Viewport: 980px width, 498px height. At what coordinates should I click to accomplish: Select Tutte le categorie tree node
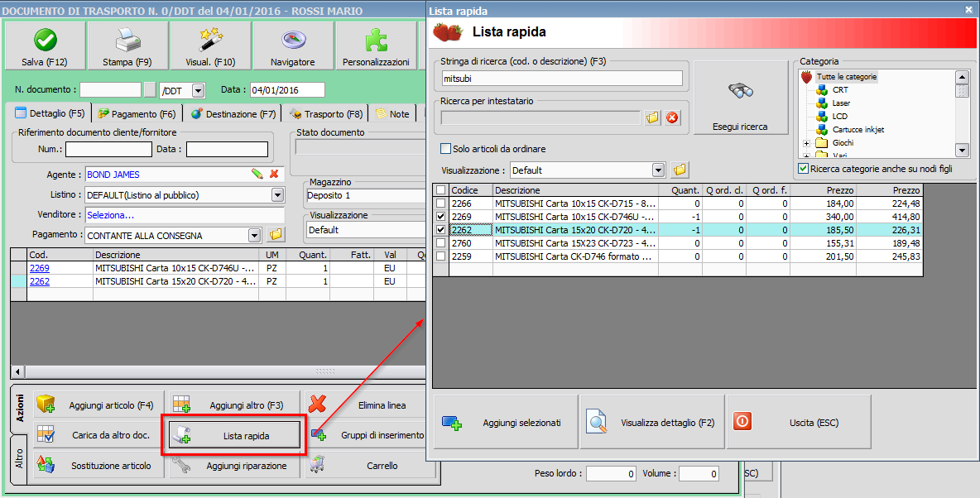click(x=846, y=77)
